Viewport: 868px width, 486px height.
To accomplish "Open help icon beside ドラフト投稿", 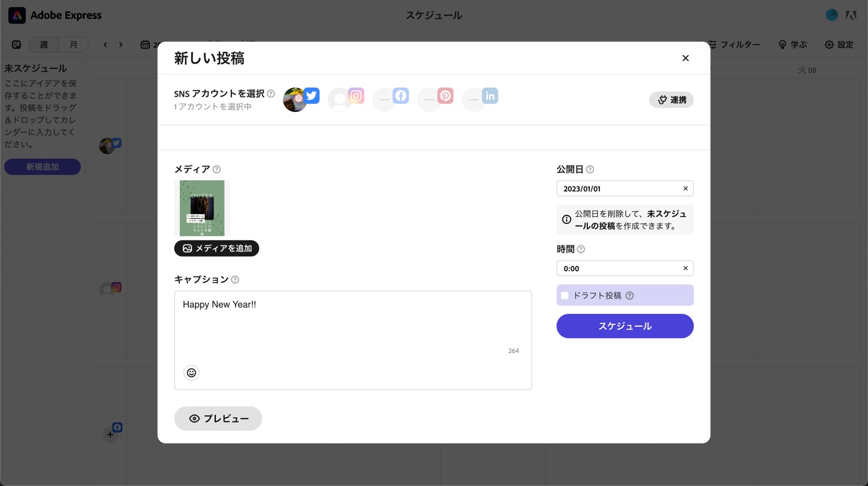I will (x=630, y=295).
